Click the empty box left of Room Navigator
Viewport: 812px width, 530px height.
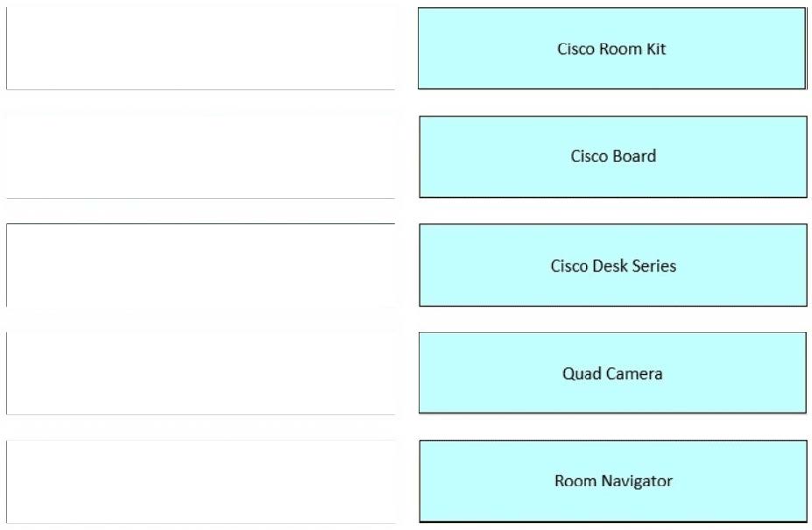click(200, 481)
